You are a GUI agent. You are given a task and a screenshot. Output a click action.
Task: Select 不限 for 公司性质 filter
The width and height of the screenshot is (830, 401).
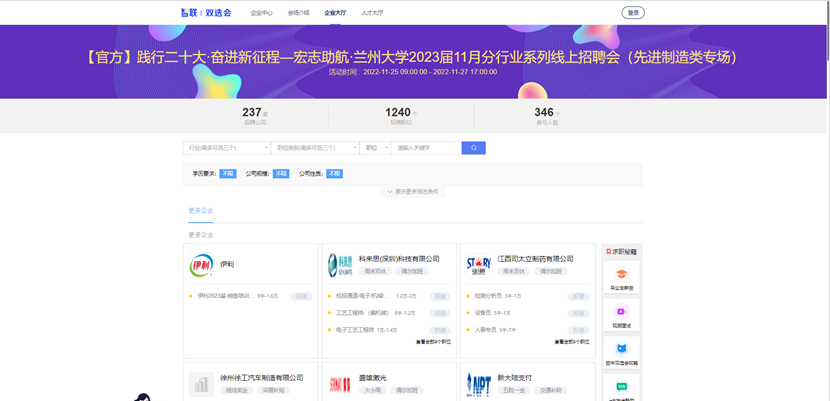pyautogui.click(x=334, y=174)
